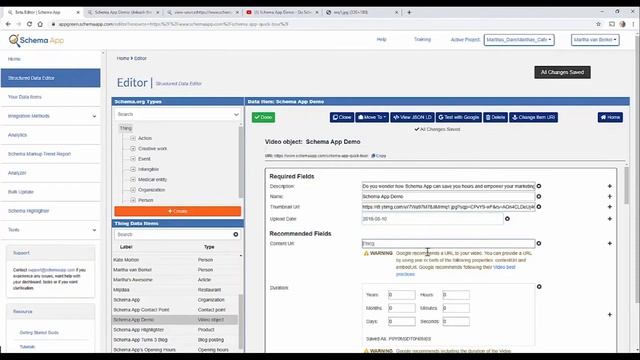Add another Thumbnail Url with plus

click(610, 207)
